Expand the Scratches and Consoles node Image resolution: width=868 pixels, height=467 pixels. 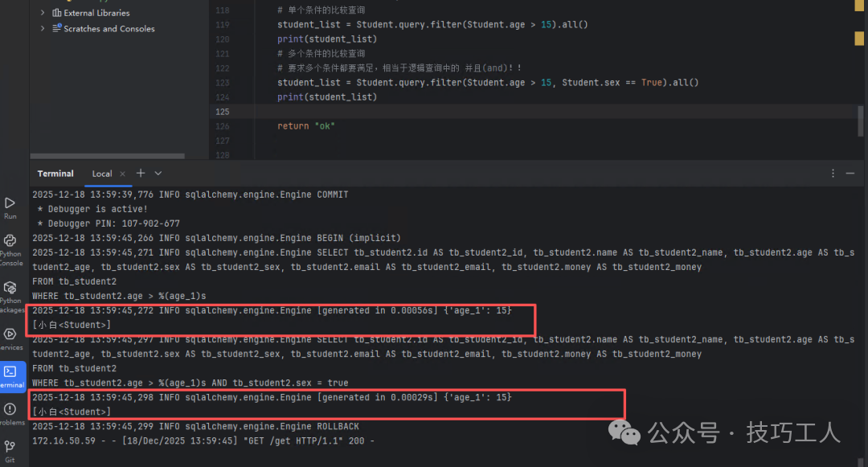coord(43,28)
